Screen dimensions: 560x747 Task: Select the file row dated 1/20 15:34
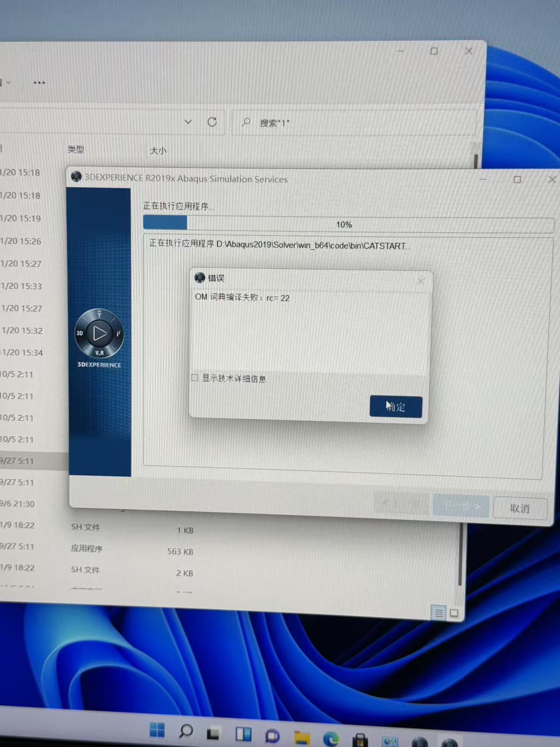click(x=22, y=352)
